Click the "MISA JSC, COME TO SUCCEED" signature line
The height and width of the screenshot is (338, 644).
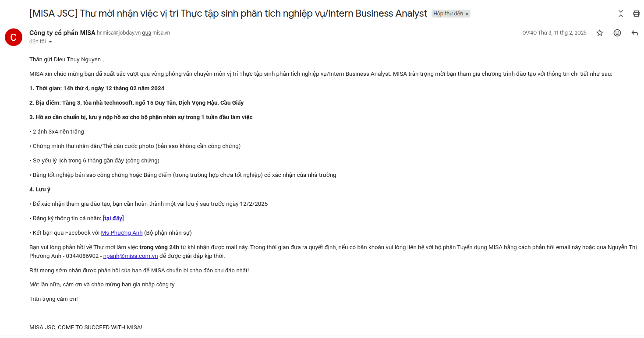coord(86,327)
